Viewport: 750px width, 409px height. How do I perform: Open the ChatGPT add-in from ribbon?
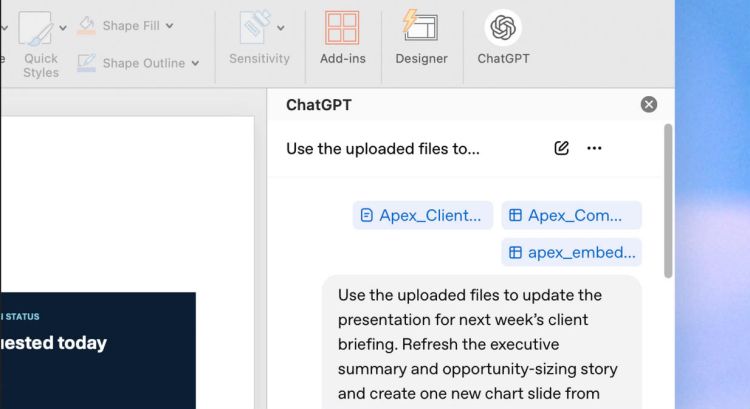point(503,37)
